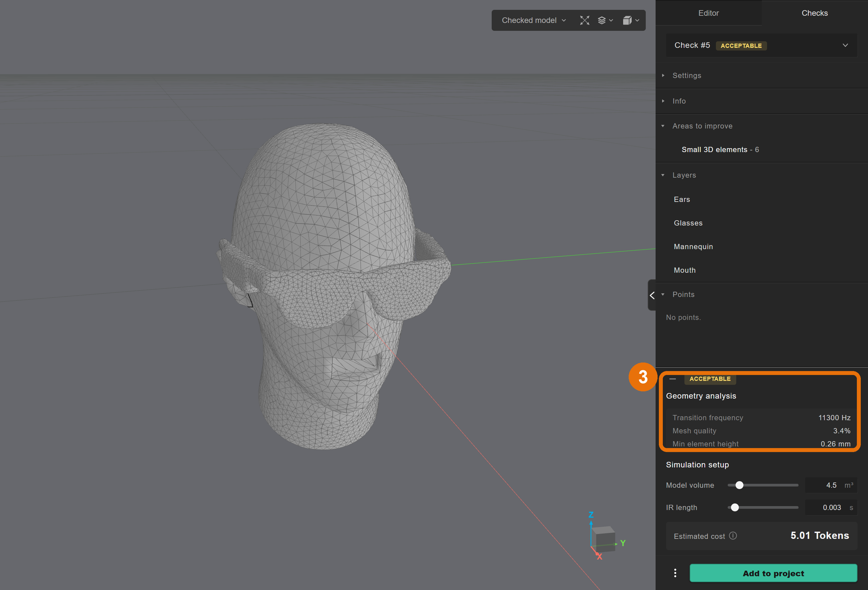
Task: Adjust the Model volume slider handle
Action: pos(739,485)
